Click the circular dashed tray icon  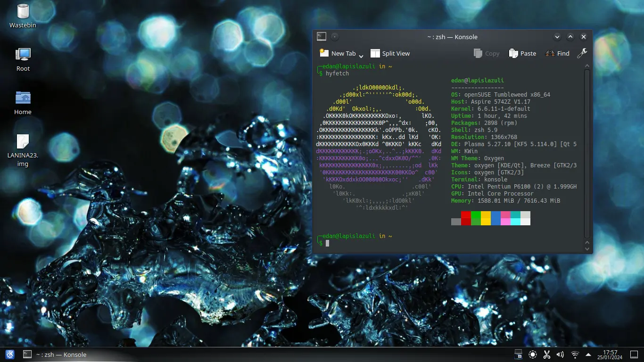point(533,354)
